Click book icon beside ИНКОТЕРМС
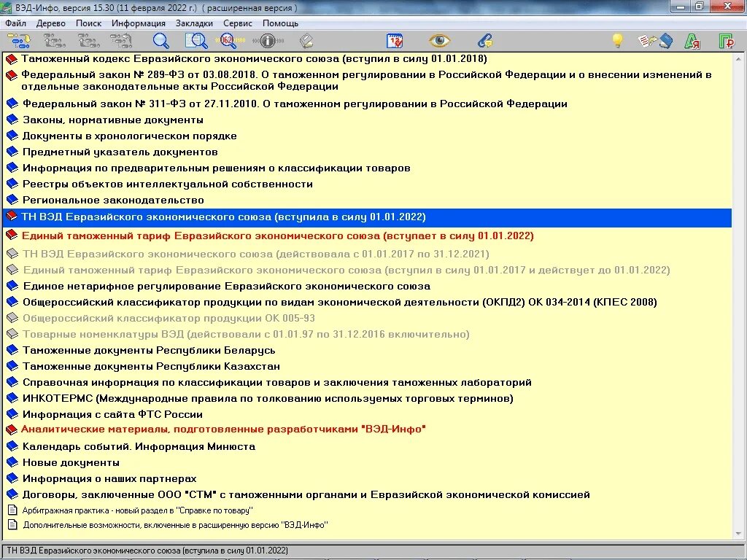 [x=12, y=398]
